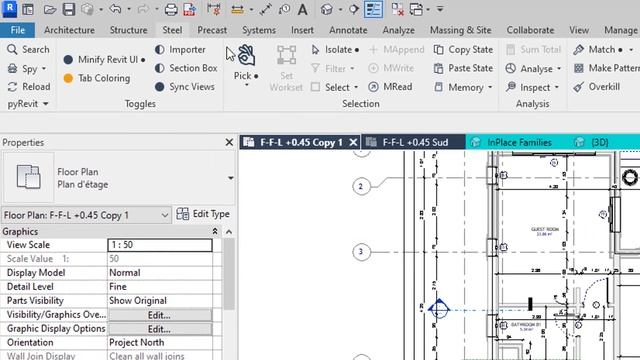Image resolution: width=640 pixels, height=360 pixels.
Task: Toggle Tab Coloring on or off
Action: click(97, 78)
